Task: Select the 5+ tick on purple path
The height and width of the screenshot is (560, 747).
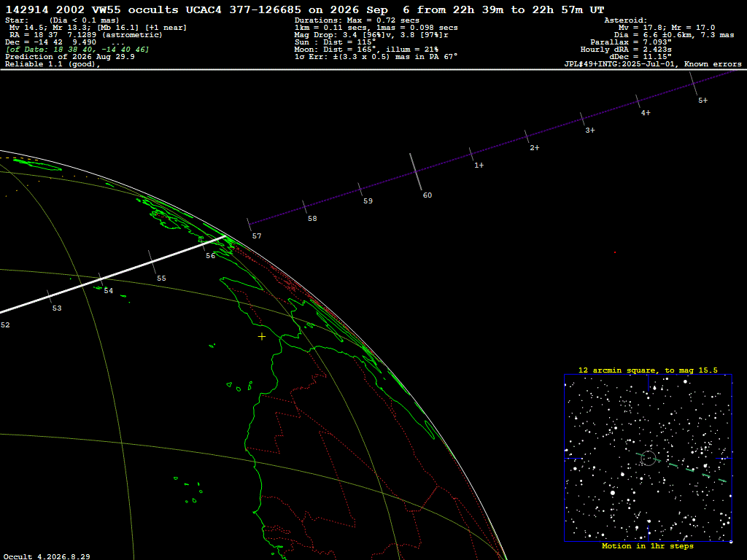Action: pyautogui.click(x=694, y=84)
